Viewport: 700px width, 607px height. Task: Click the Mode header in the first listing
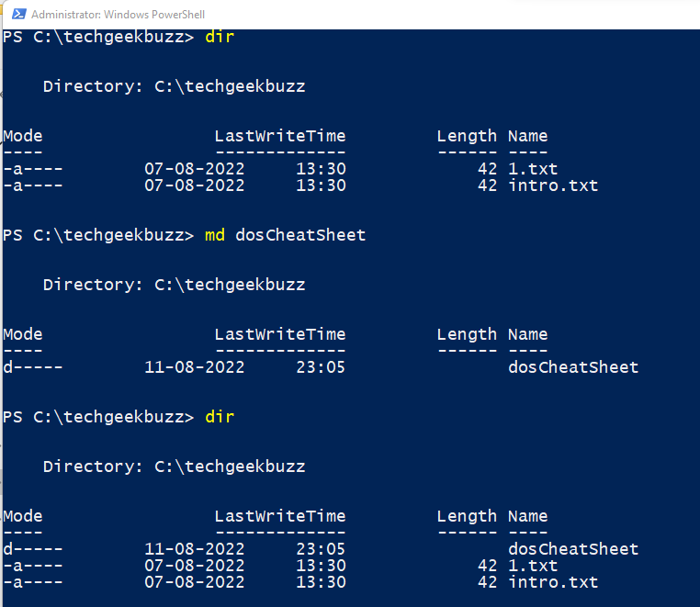tap(23, 136)
